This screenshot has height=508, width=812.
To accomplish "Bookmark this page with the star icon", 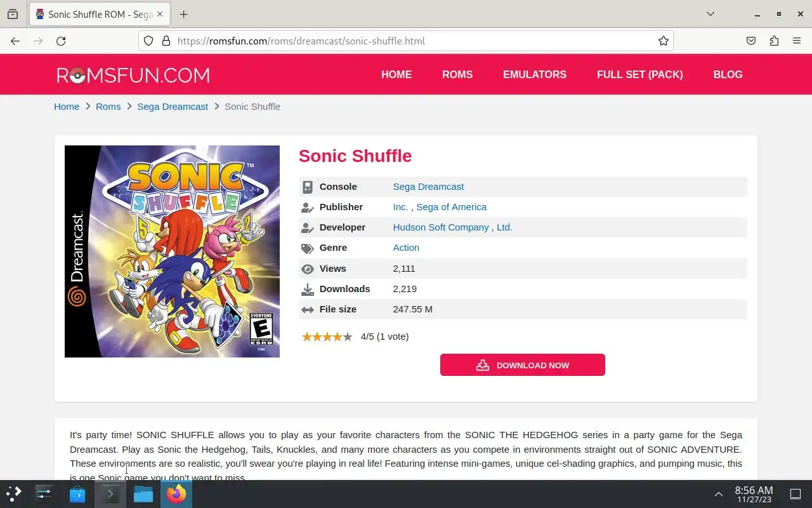I will click(664, 41).
